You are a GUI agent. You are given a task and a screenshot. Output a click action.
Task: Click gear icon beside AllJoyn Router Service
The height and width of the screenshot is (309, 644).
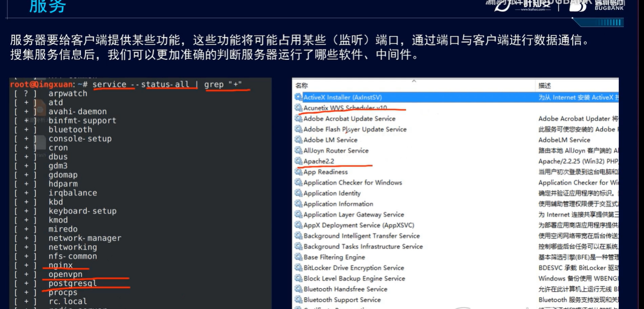[x=298, y=151]
